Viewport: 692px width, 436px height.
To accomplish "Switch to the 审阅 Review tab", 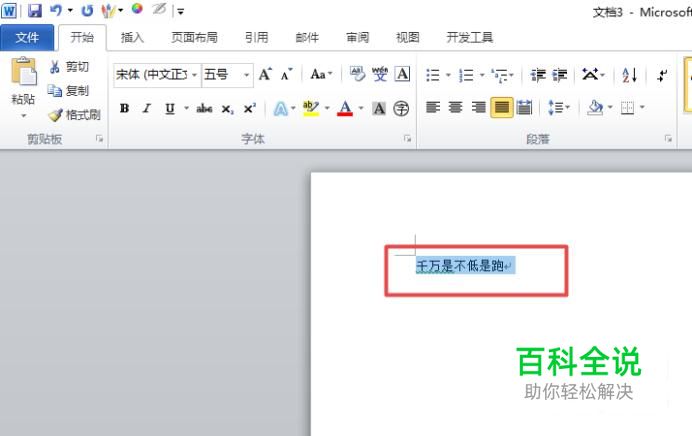I will (357, 38).
